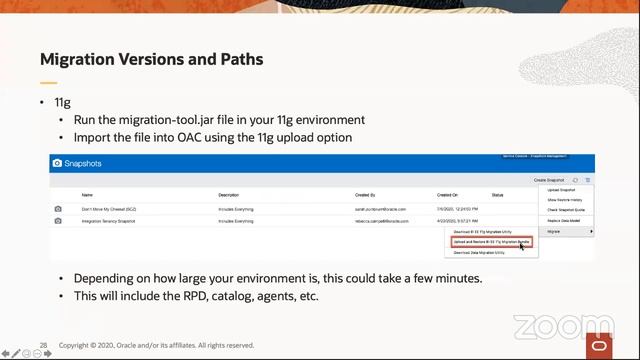Screen dimensions: 640x360
Task: Click the Oracle copyright footer text
Action: (156, 345)
